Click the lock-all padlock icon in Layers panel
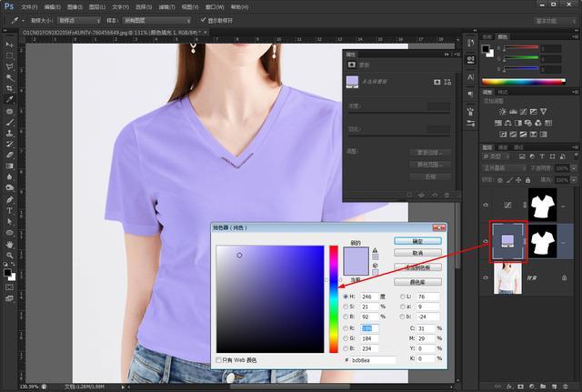The width and height of the screenshot is (582, 392). pyautogui.click(x=527, y=180)
